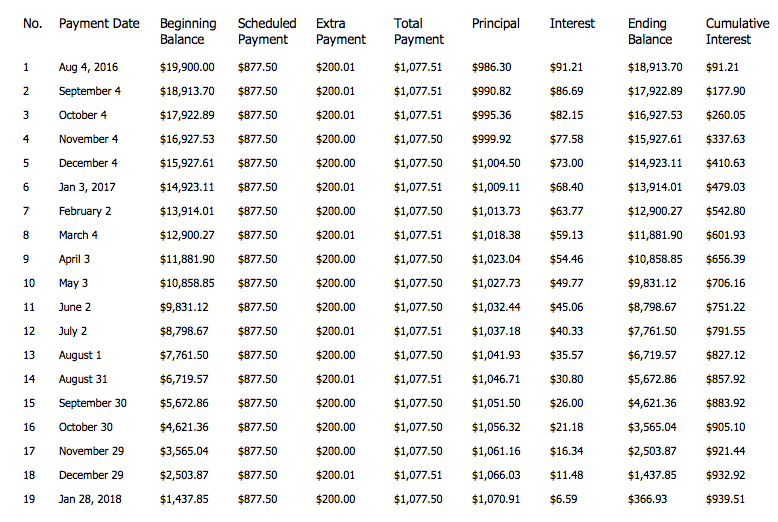Click cumulative interest value $939.51
Screen dimensions: 778x522
pos(725,499)
